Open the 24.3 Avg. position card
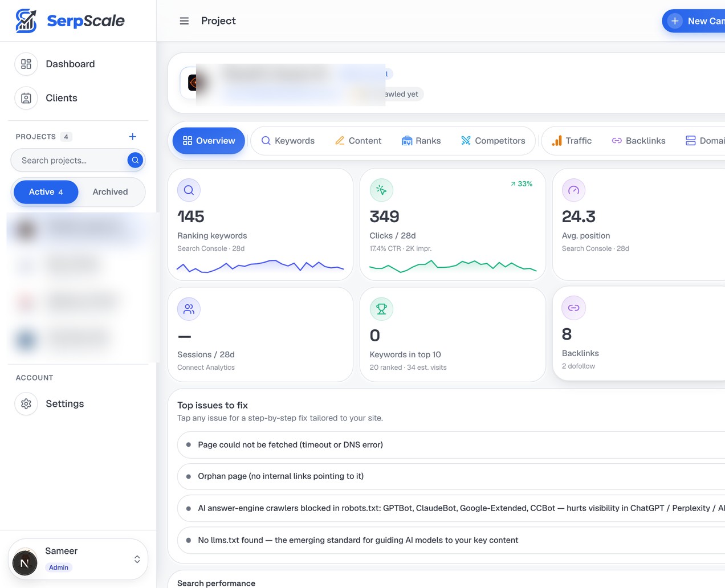 coord(639,224)
